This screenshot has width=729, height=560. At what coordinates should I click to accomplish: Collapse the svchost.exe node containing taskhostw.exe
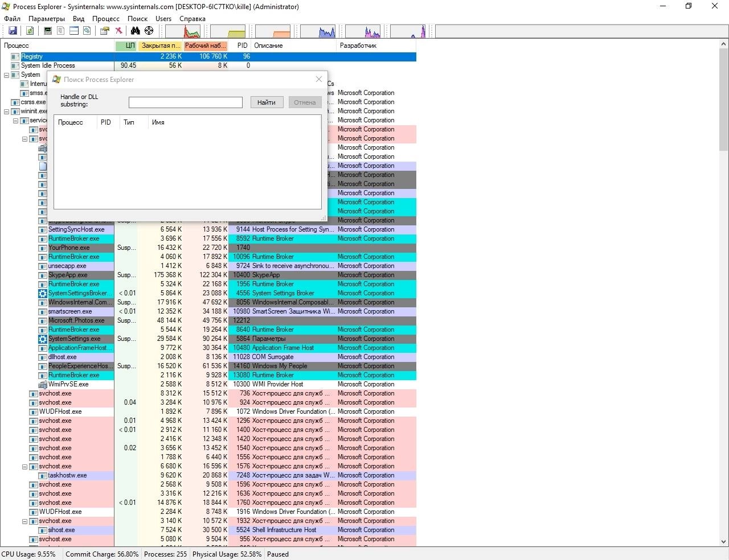click(25, 466)
